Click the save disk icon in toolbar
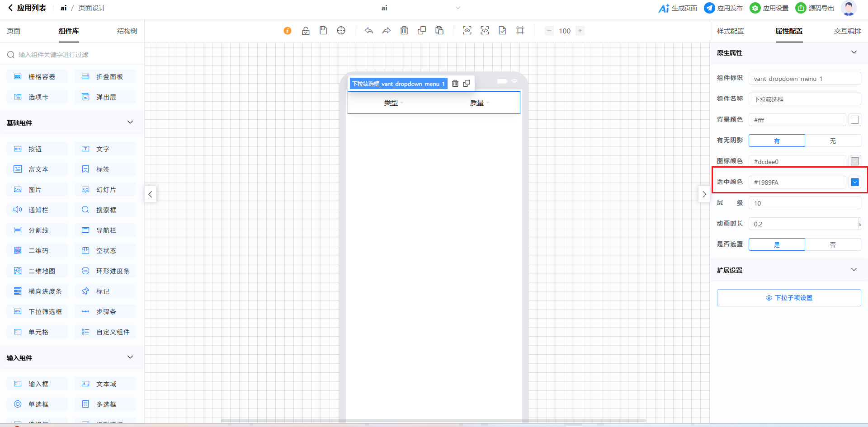Image resolution: width=868 pixels, height=427 pixels. coord(323,31)
